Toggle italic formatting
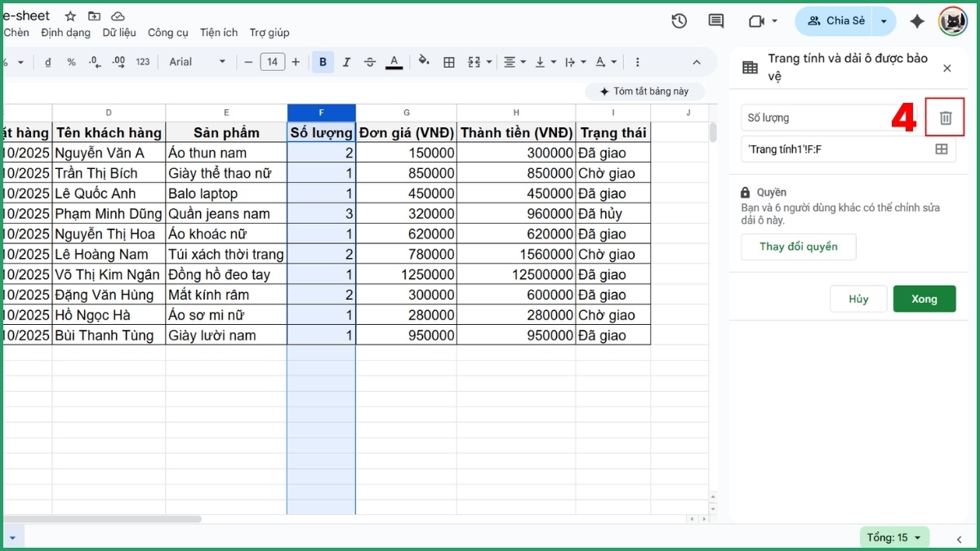 click(x=346, y=61)
